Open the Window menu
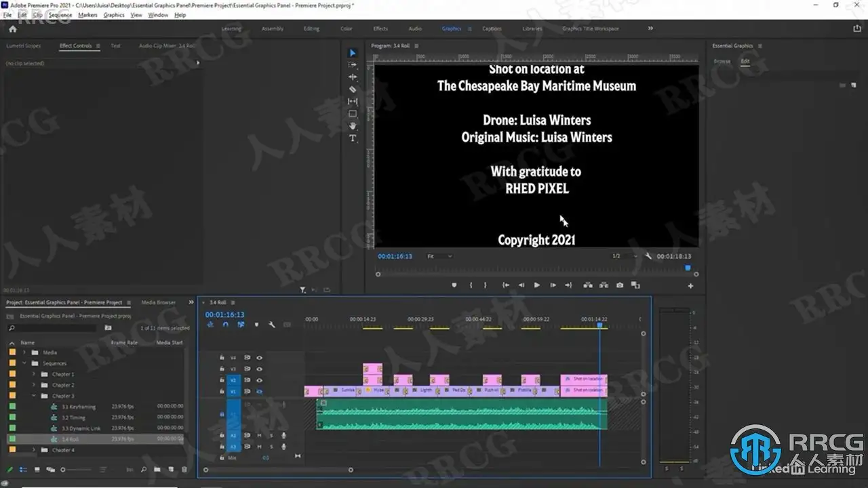The height and width of the screenshot is (488, 868). pos(158,15)
